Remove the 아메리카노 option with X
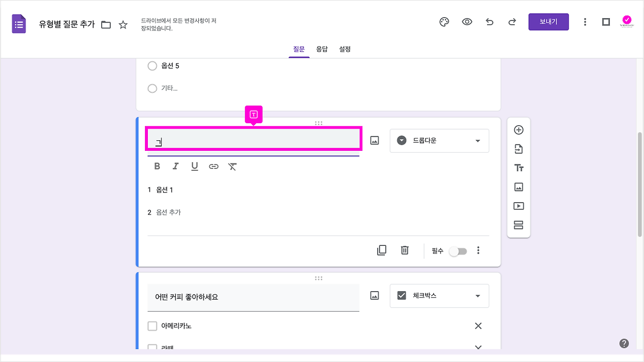The image size is (644, 362). pos(478,326)
